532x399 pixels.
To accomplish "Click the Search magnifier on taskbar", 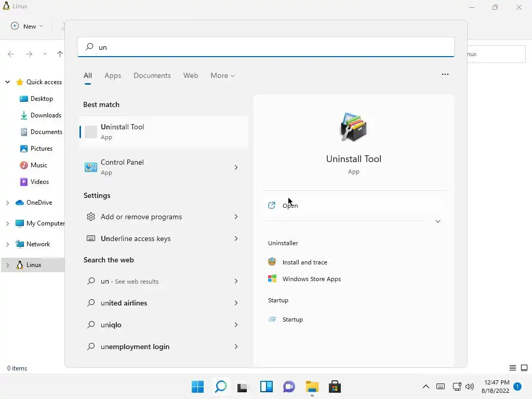I will tap(220, 387).
